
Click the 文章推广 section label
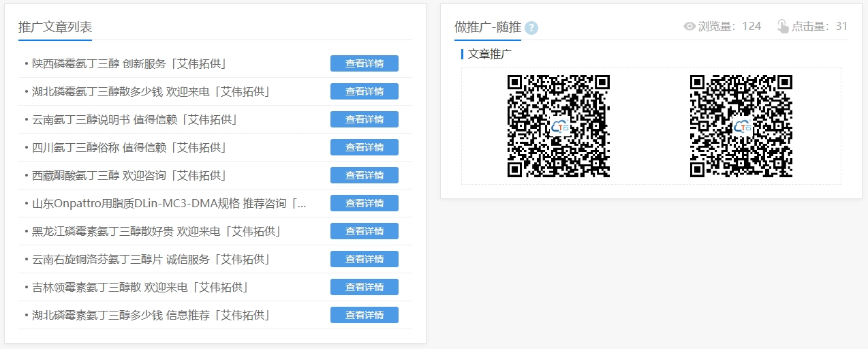(x=489, y=54)
